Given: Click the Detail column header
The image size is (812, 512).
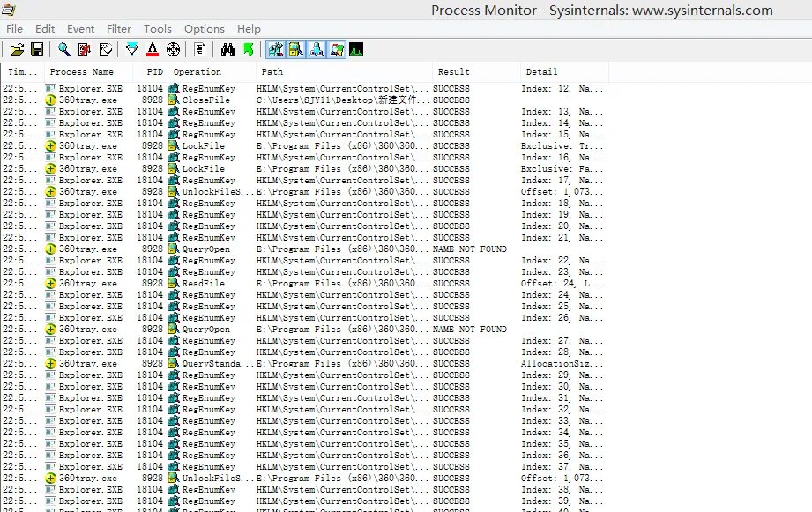Looking at the screenshot, I should point(564,72).
